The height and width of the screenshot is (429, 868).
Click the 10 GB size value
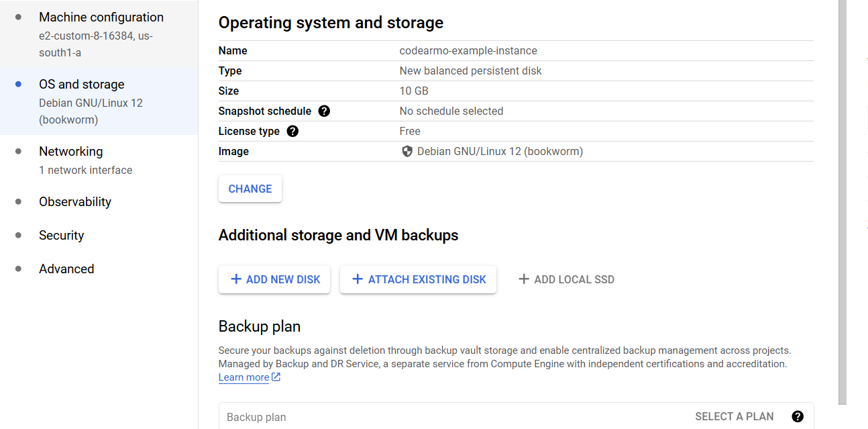(414, 91)
